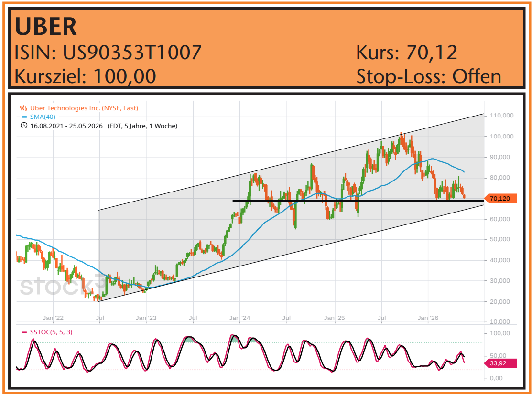532x394 pixels.
Task: Click the Jan '25 time axis label
Action: 334,318
